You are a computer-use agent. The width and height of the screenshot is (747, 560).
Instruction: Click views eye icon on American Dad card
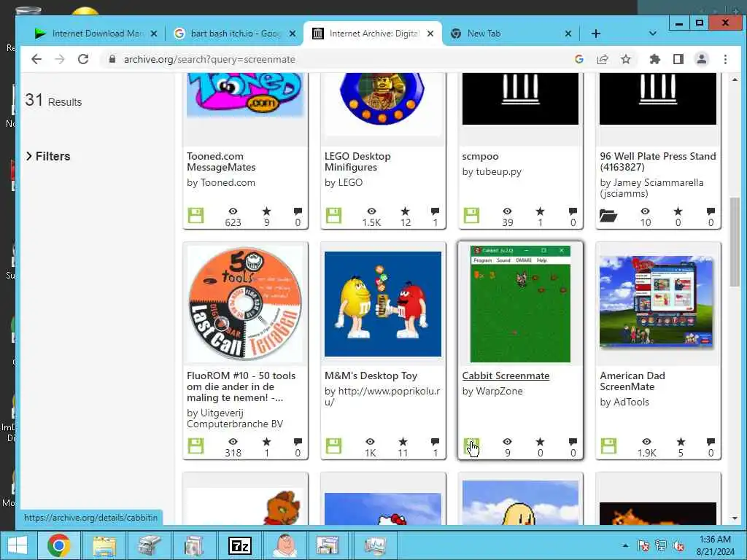click(646, 441)
